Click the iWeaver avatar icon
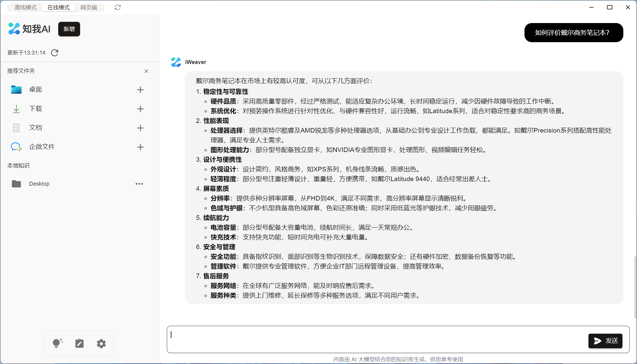 pyautogui.click(x=176, y=62)
